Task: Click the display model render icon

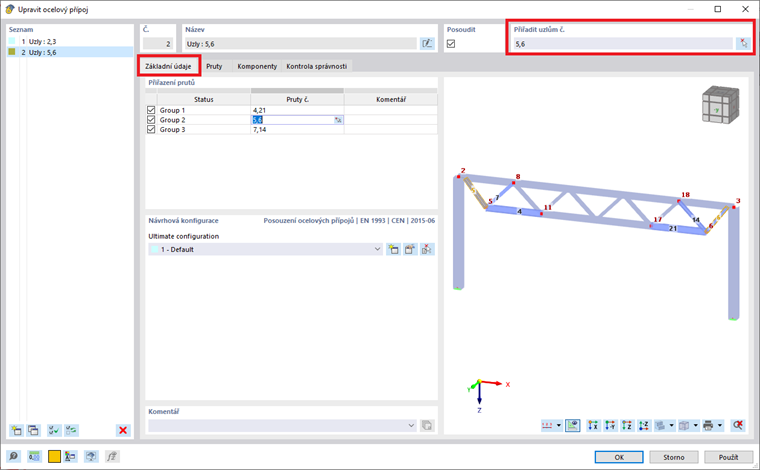Action: [x=660, y=425]
